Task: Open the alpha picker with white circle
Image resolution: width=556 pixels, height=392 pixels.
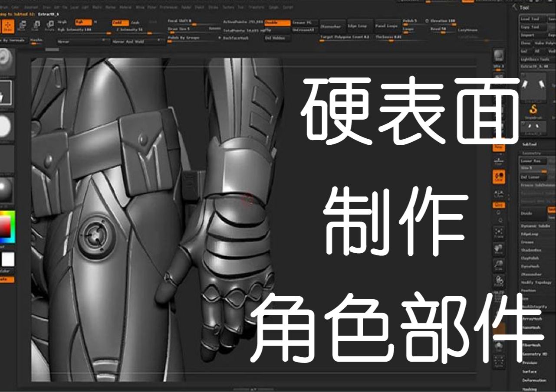Action: (7, 127)
